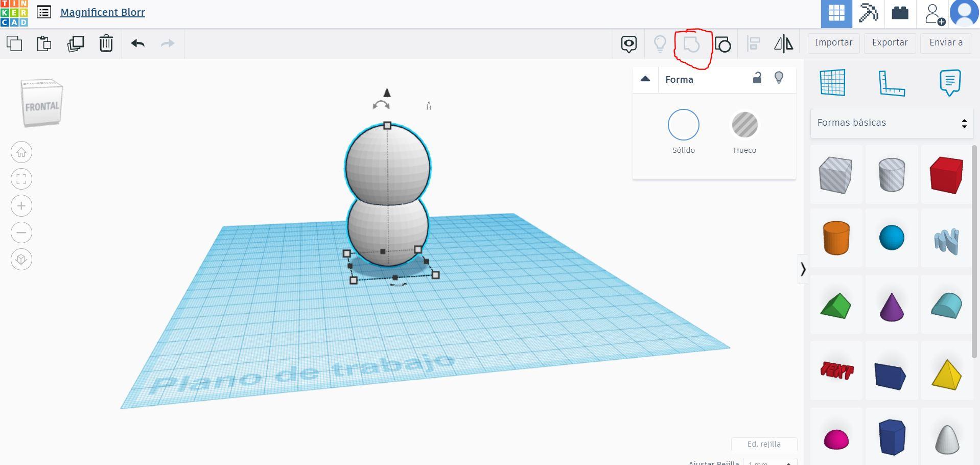The image size is (980, 465).
Task: Pick the Scribble shape
Action: point(947,240)
